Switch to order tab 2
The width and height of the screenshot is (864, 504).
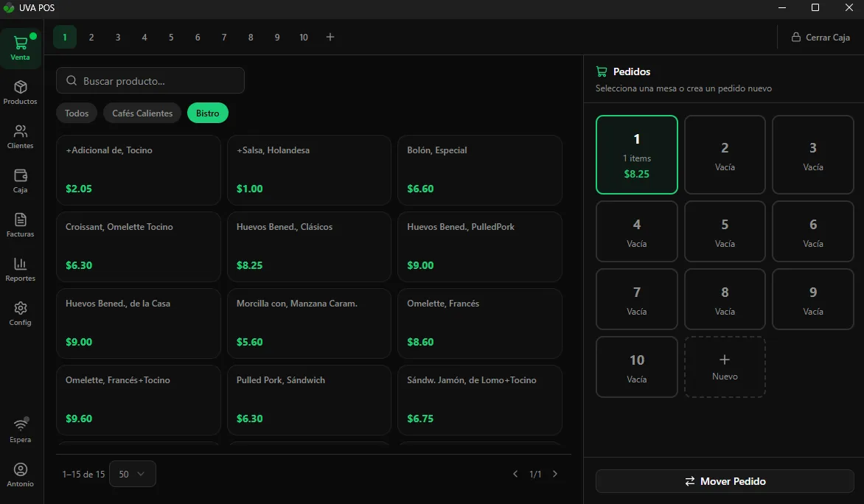[91, 38]
